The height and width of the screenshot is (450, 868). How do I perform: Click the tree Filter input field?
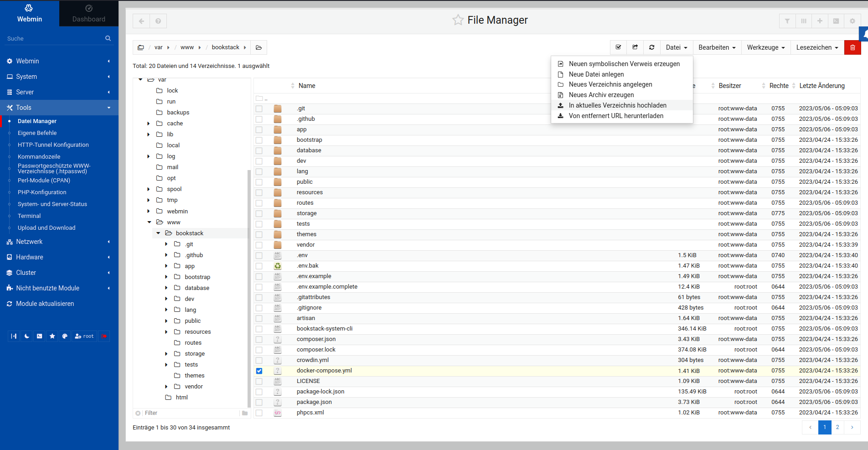pos(191,413)
